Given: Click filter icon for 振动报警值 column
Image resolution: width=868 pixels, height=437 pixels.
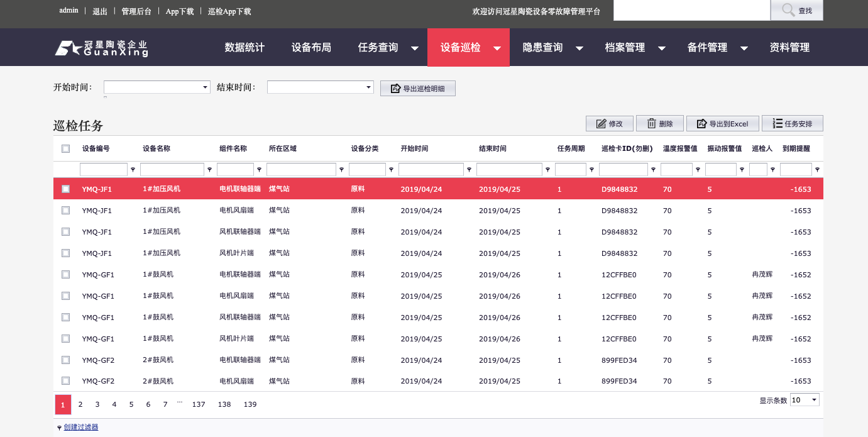Looking at the screenshot, I should point(742,170).
